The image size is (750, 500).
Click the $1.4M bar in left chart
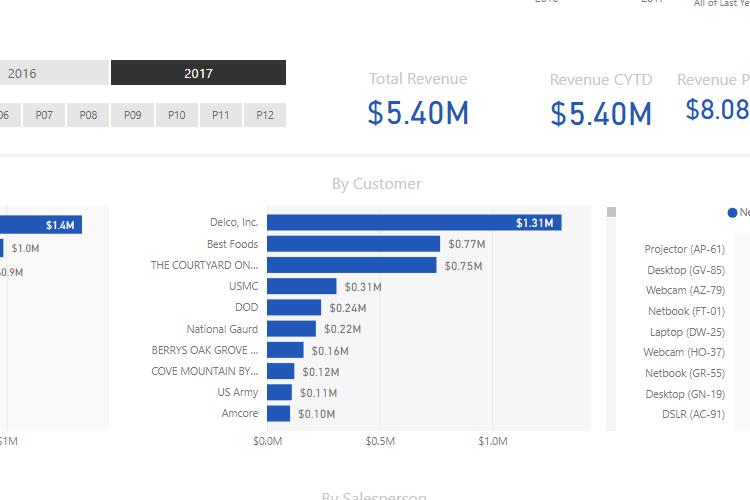(41, 225)
